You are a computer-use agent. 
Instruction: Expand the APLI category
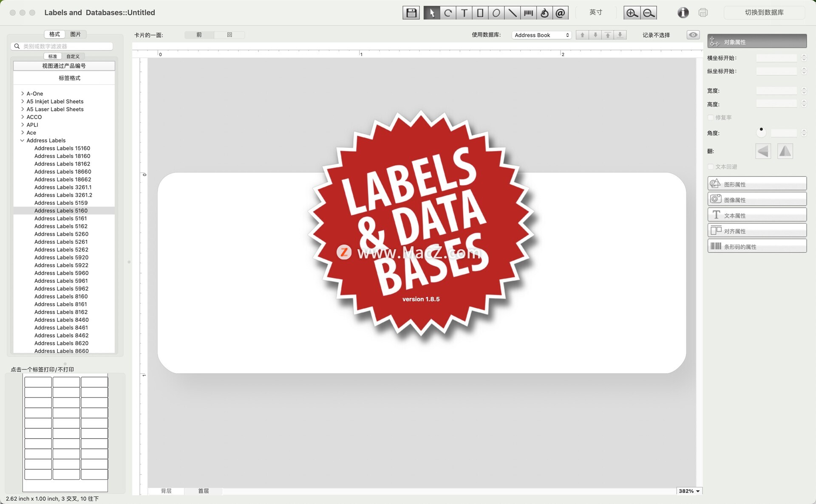(23, 124)
